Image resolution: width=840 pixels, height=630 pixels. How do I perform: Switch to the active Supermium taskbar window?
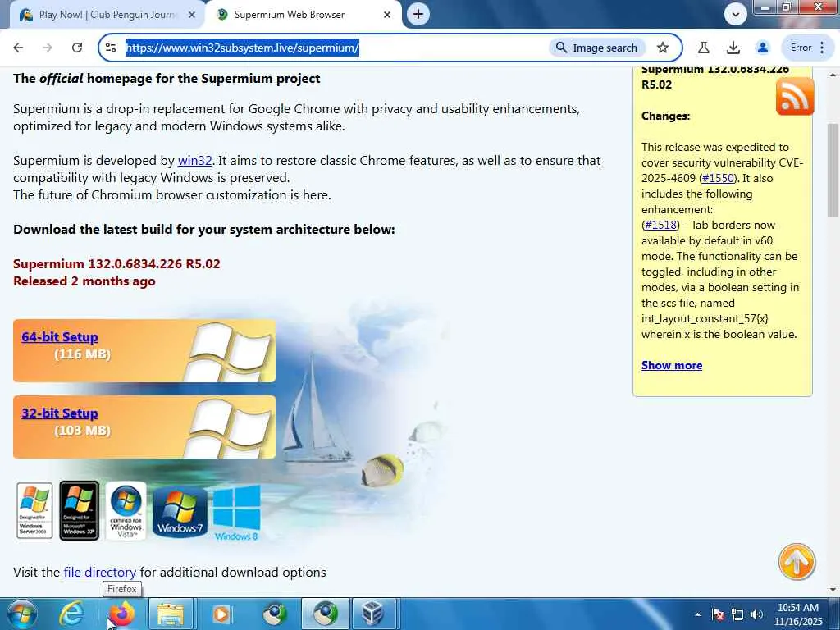tap(325, 614)
